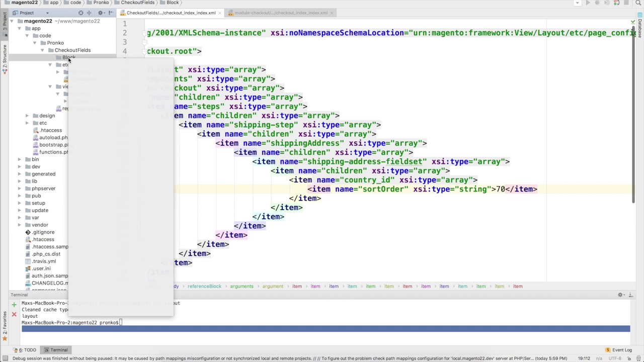Expand the design folder
Image resolution: width=644 pixels, height=362 pixels.
pyautogui.click(x=27, y=116)
